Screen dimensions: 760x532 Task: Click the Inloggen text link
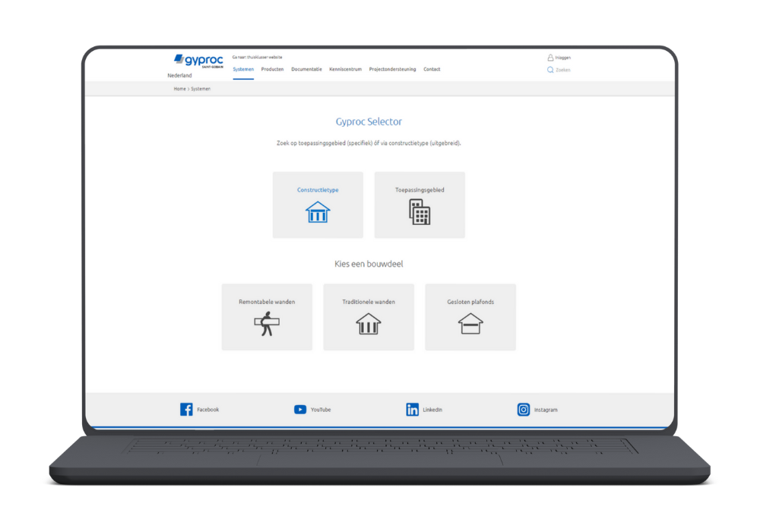tap(562, 58)
